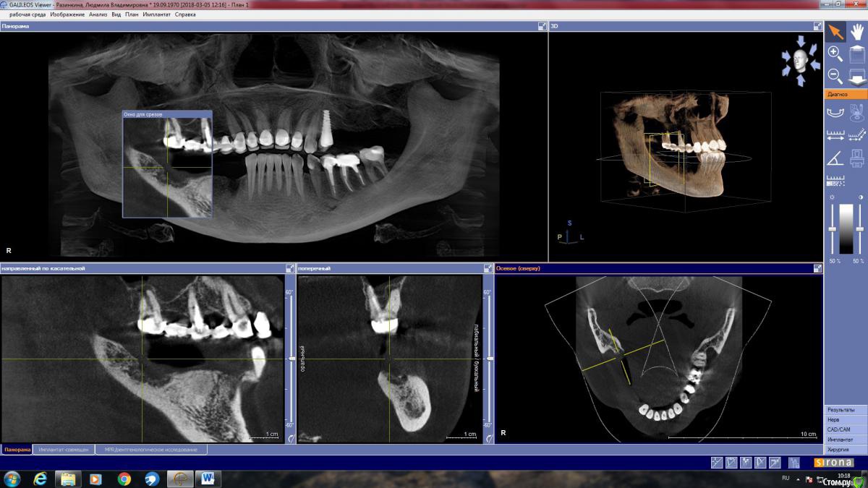Open the MPR/рентгенологическое исследование tab
The height and width of the screenshot is (488, 868).
coord(150,450)
